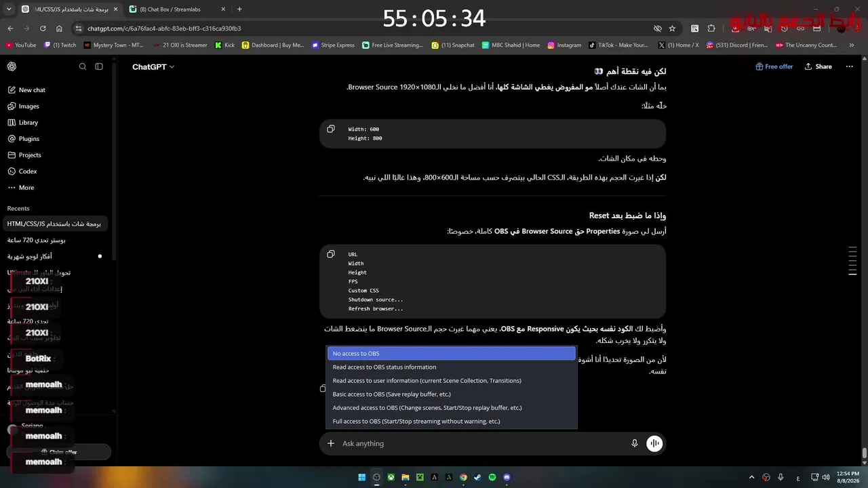Expand the ChatGPT model selector dropdown
Image resolution: width=868 pixels, height=488 pixels.
[x=153, y=67]
